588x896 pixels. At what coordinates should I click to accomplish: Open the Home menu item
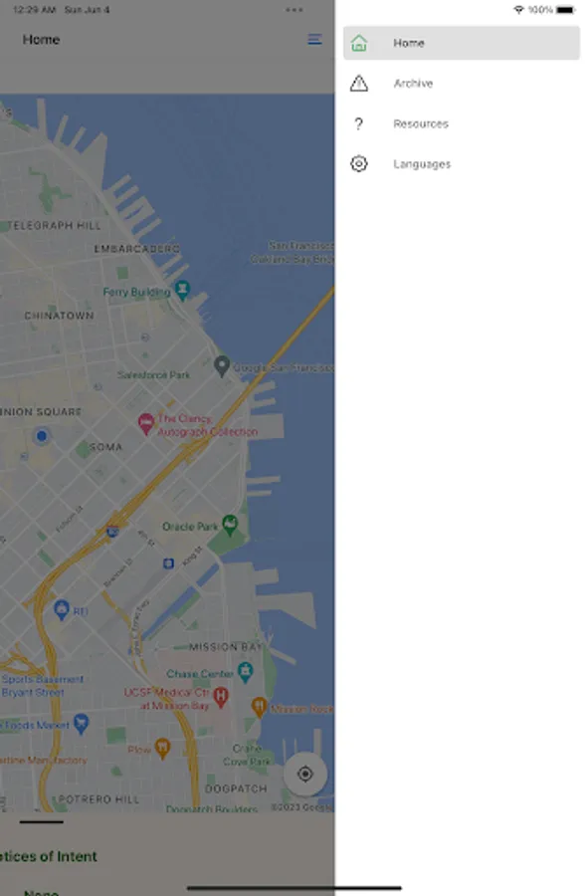click(x=462, y=43)
